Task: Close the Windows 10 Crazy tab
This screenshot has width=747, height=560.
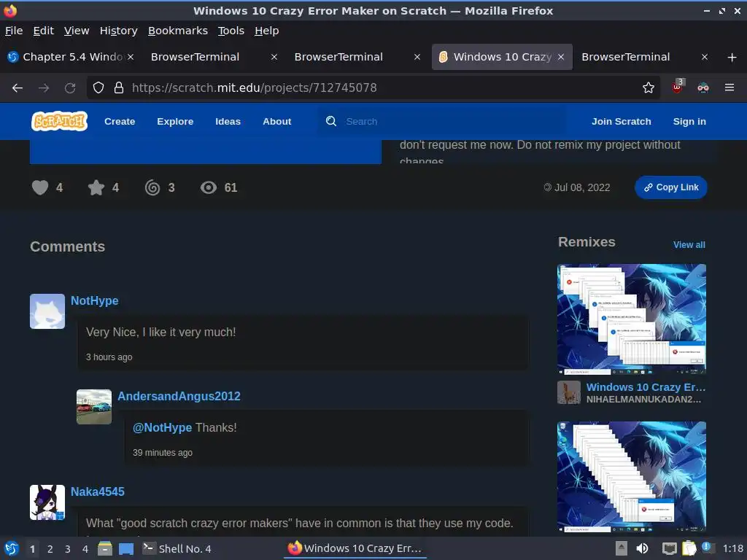Action: coord(561,57)
